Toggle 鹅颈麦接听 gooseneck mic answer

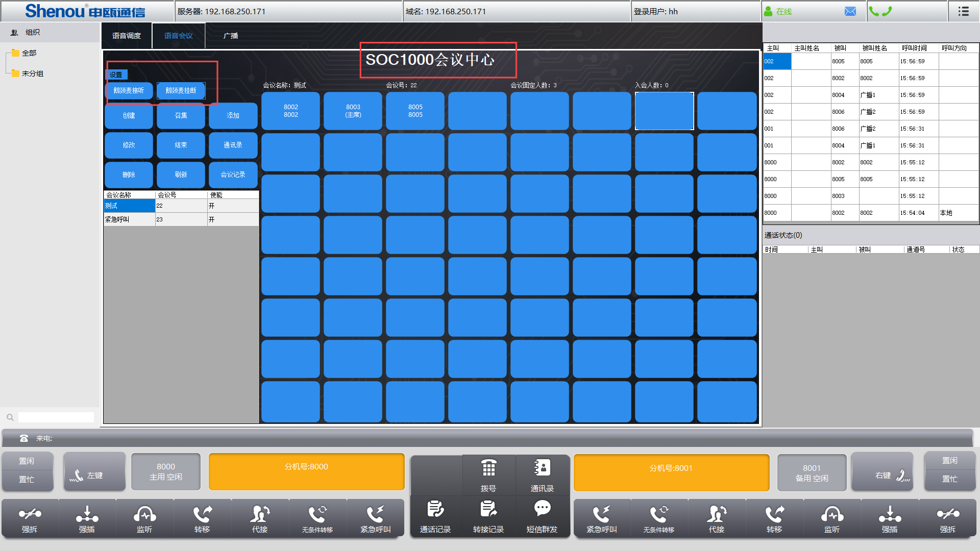point(129,91)
